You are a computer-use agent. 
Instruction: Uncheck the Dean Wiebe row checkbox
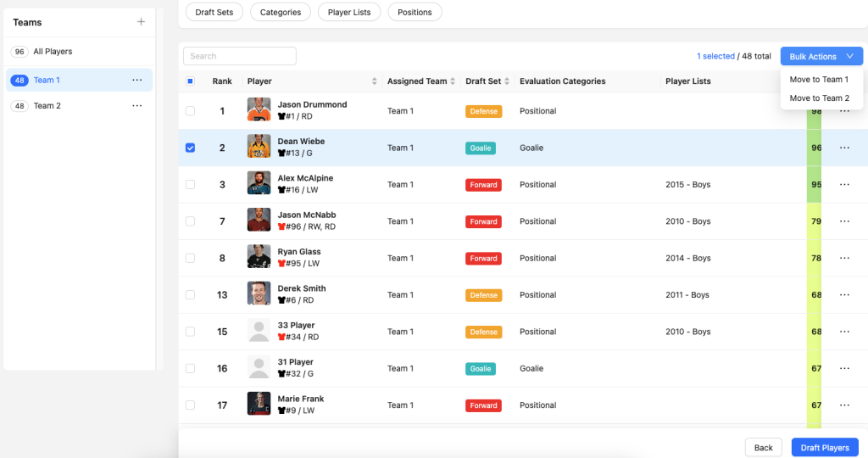[190, 148]
